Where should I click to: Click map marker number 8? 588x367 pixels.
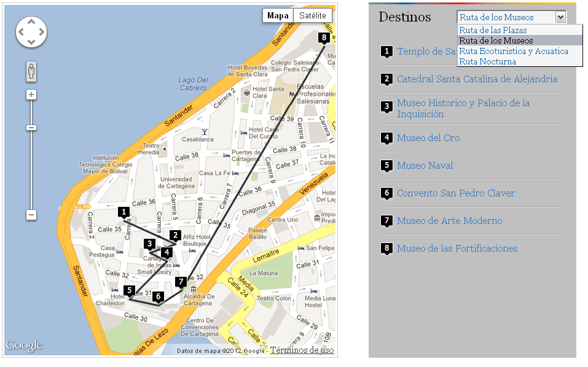[x=324, y=37]
